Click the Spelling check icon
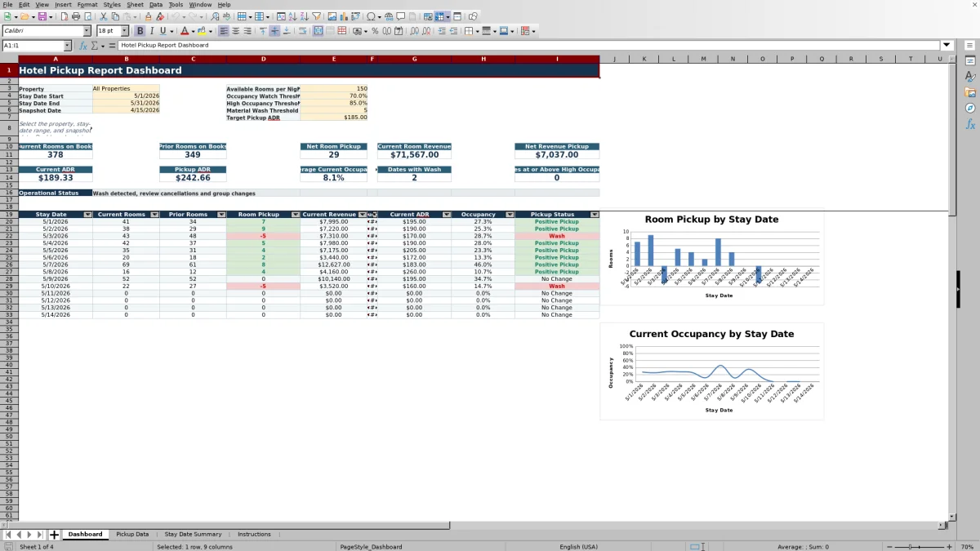This screenshot has height=551, width=980. tap(226, 16)
